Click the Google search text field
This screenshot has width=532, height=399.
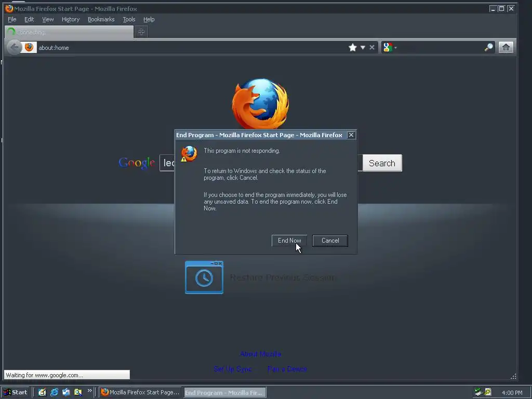(x=167, y=163)
